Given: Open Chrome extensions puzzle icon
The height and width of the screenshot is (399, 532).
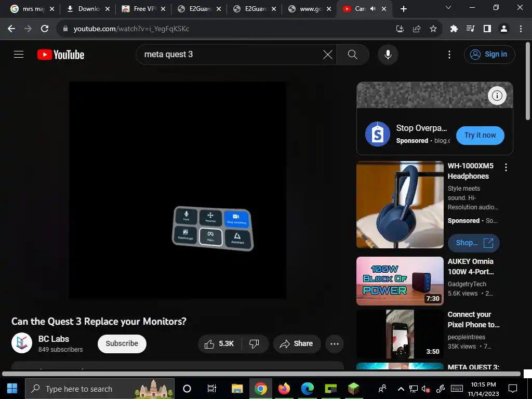Looking at the screenshot, I should tap(454, 29).
